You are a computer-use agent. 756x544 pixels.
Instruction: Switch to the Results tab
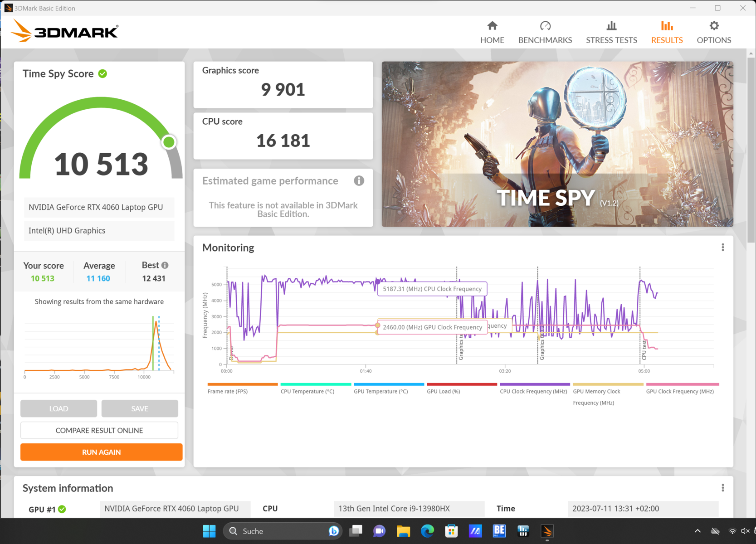667,32
